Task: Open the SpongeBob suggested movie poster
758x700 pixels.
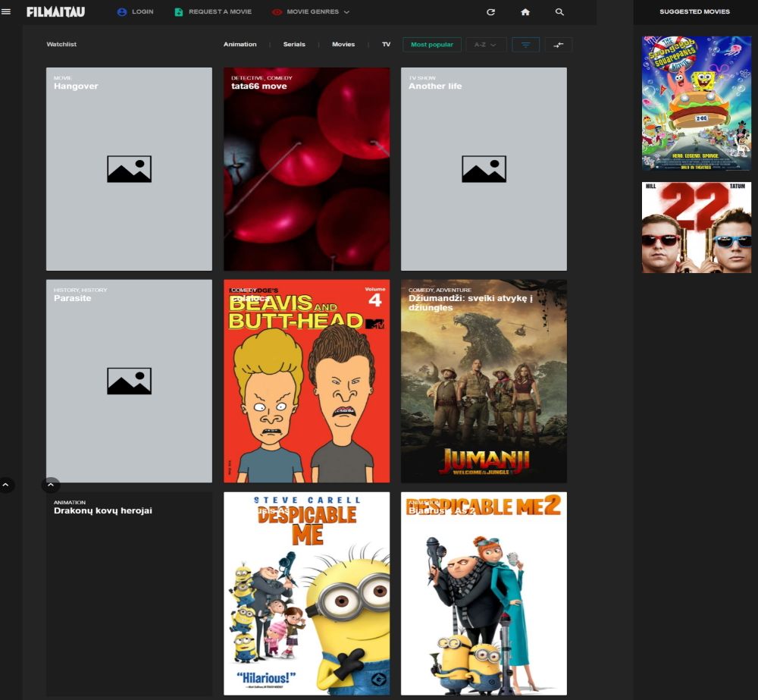Action: (696, 103)
